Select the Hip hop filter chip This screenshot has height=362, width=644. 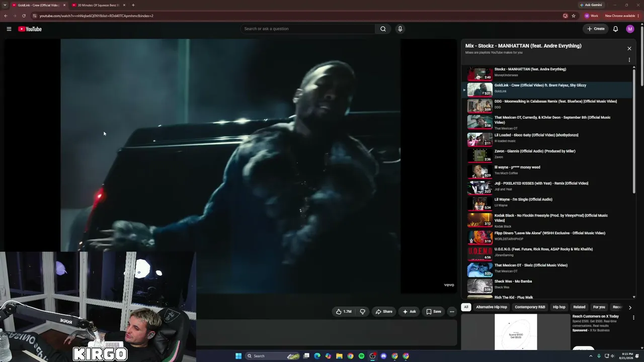click(x=559, y=307)
